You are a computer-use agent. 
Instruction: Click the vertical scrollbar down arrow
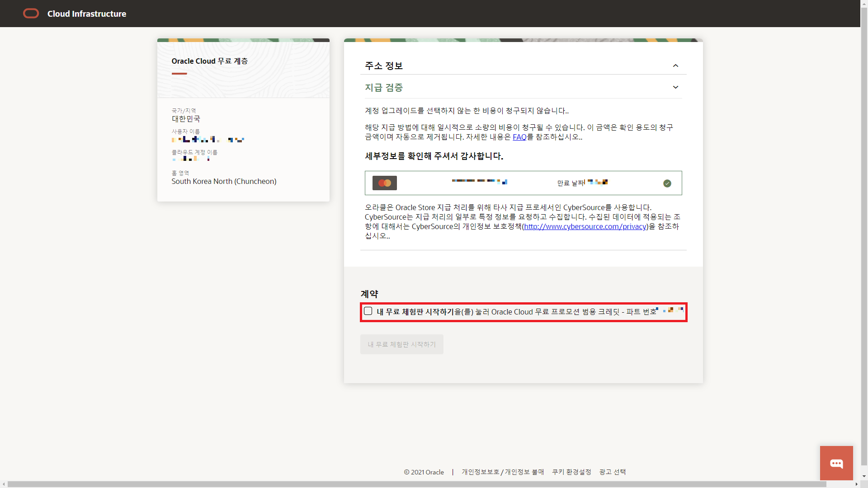864,476
